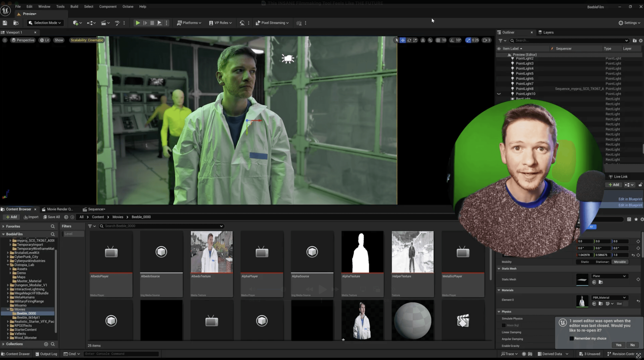Open the Build menu

(x=74, y=7)
